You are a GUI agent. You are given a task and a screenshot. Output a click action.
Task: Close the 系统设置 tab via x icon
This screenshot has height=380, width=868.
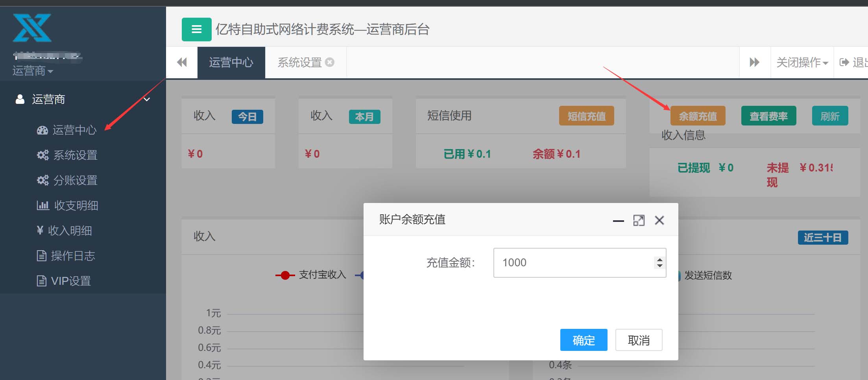click(330, 62)
